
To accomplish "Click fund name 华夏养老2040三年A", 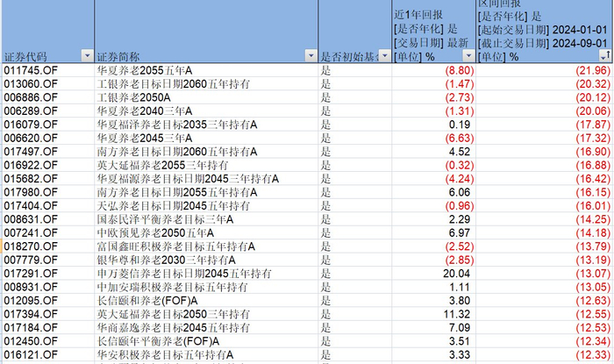I will pos(145,111).
